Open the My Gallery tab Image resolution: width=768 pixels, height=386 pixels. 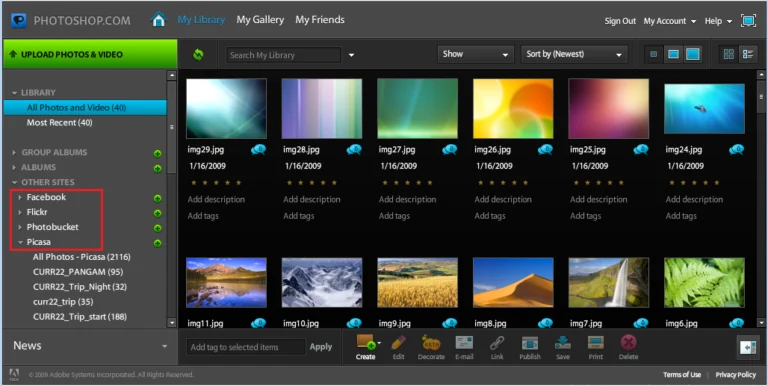260,20
